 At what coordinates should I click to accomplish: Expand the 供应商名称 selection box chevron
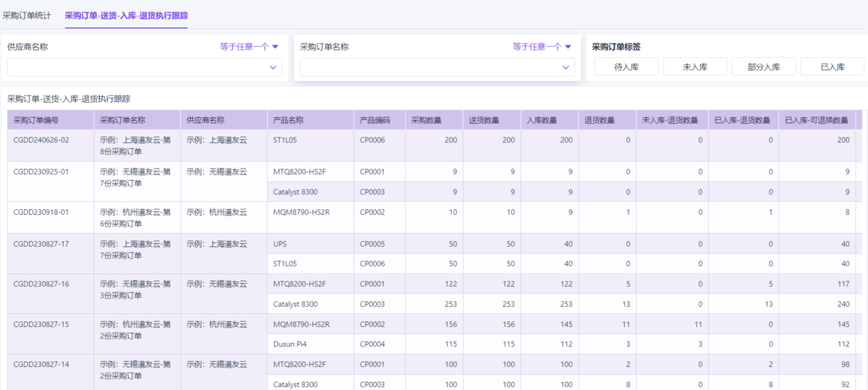click(x=273, y=67)
